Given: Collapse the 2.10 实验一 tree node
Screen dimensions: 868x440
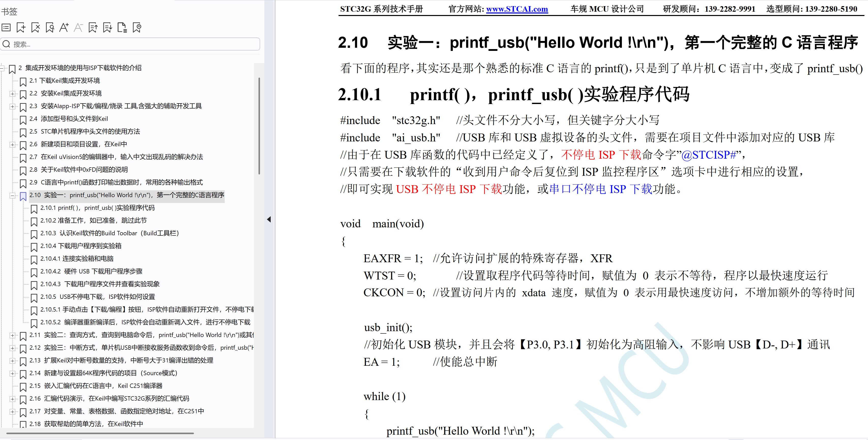Looking at the screenshot, I should coord(12,196).
